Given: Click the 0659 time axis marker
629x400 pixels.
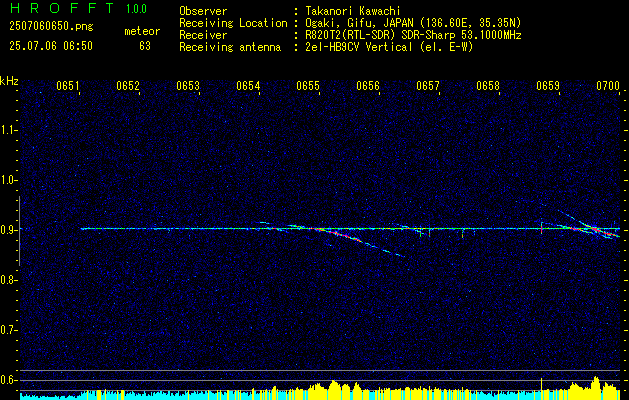Looking at the screenshot, I should click(x=548, y=85).
